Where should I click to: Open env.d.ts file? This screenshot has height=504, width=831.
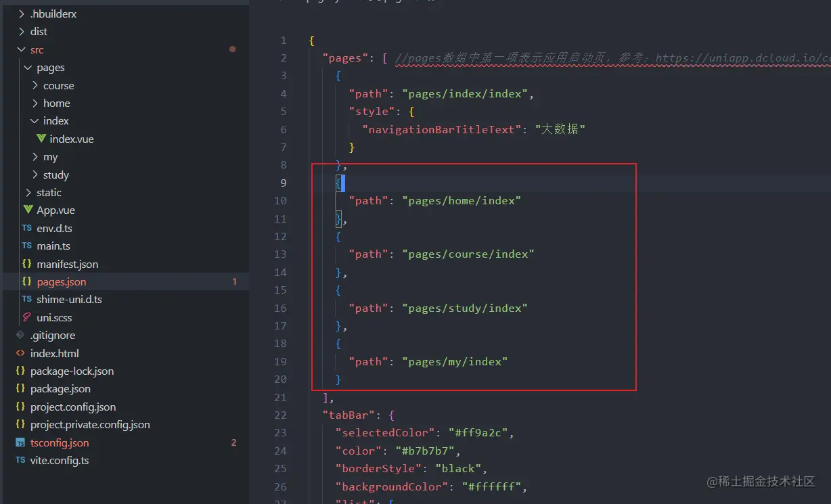pos(54,229)
